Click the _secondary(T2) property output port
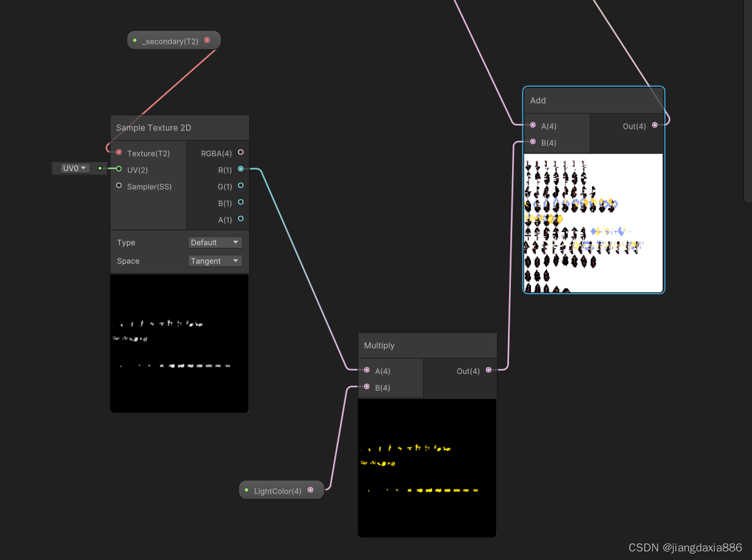 [x=207, y=40]
